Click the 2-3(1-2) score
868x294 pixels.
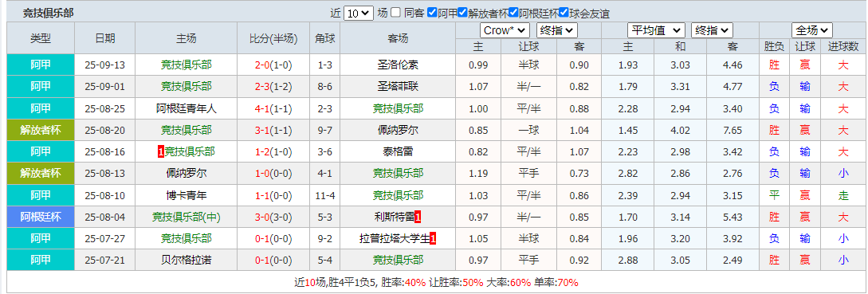[x=273, y=87]
